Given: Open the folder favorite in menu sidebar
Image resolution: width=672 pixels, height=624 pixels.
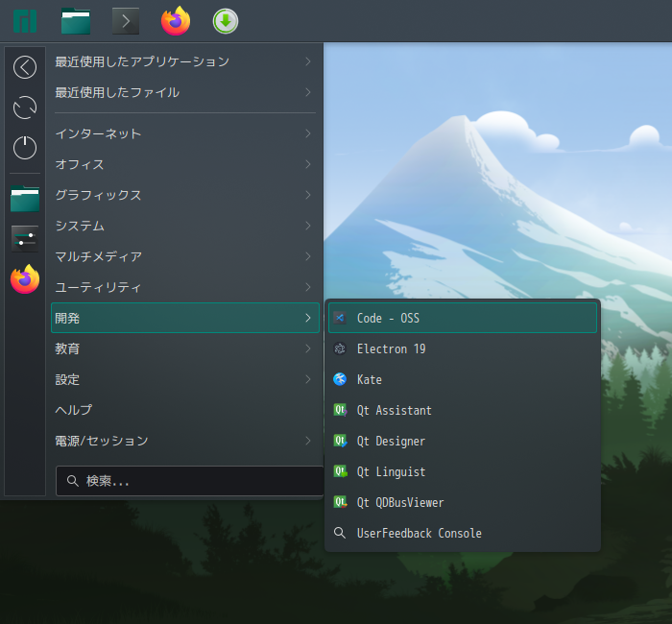Looking at the screenshot, I should point(25,199).
